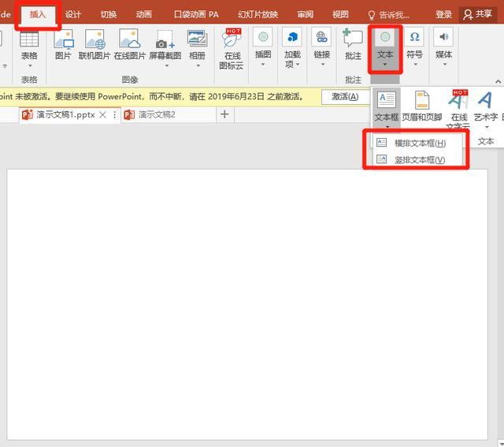This screenshot has height=447, width=504.
Task: Open the 链接 link dropdown
Action: [322, 47]
